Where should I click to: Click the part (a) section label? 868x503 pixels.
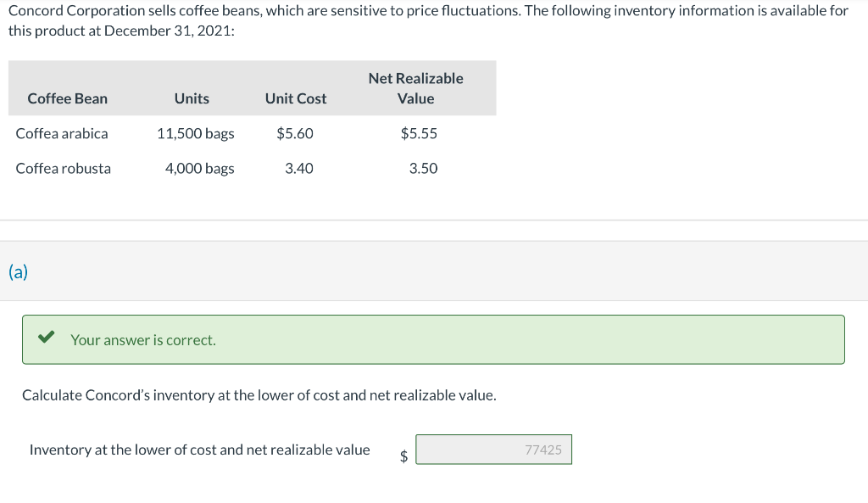click(x=18, y=271)
